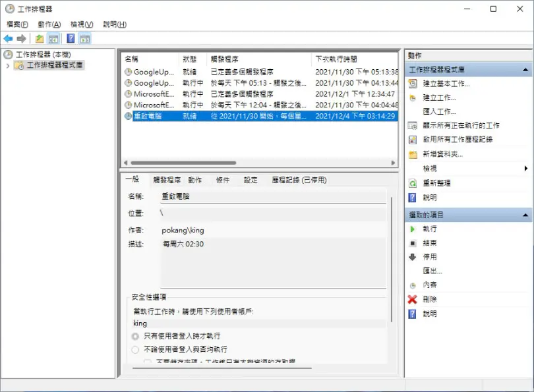Toggle the partially visible checkbox under the radio buttons
Image resolution: width=534 pixels, height=392 pixels.
(x=148, y=362)
